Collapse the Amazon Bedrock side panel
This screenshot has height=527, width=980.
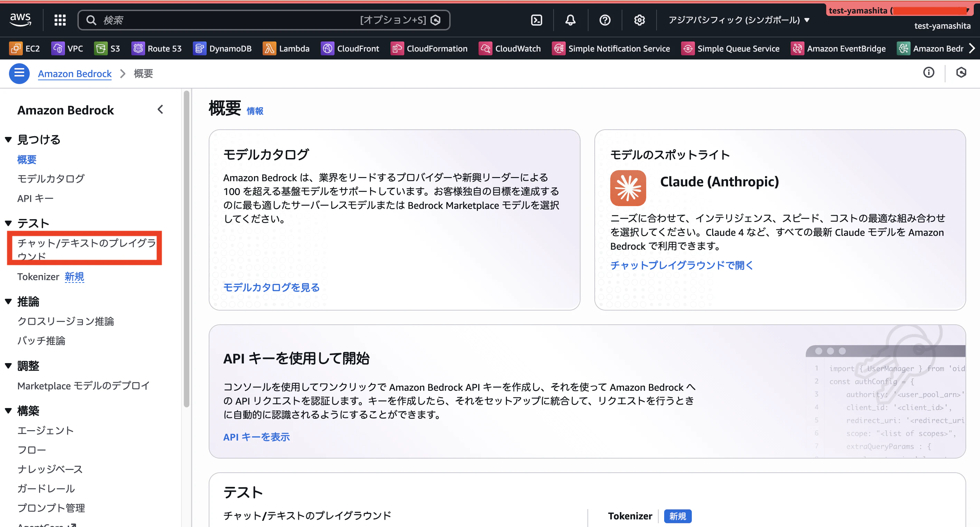[x=160, y=110]
